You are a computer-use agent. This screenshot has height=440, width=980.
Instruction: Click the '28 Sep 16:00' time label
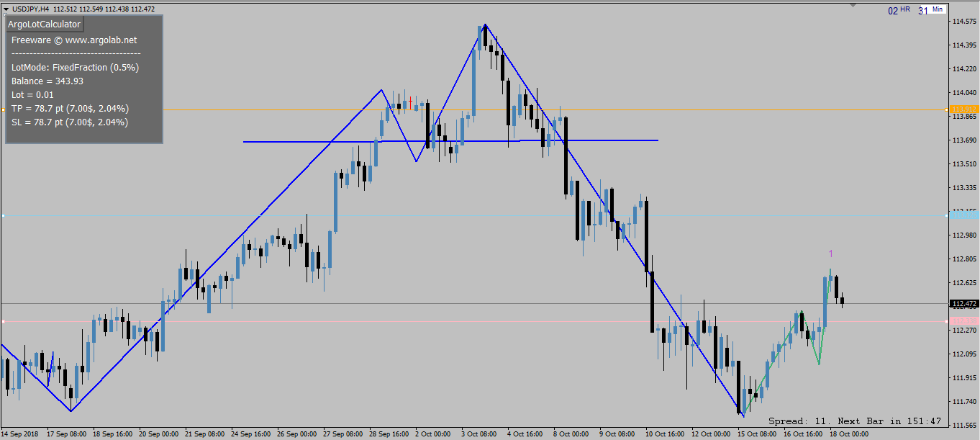coord(389,435)
